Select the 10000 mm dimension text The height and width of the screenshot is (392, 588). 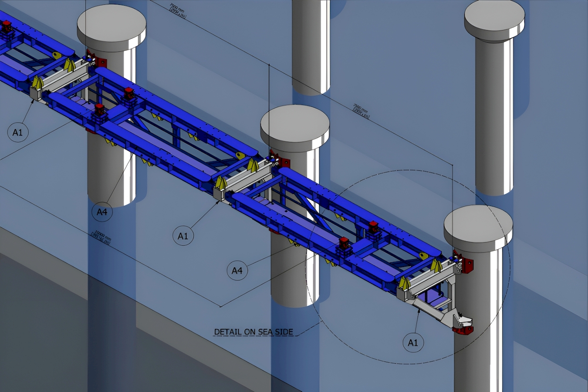pyautogui.click(x=101, y=237)
